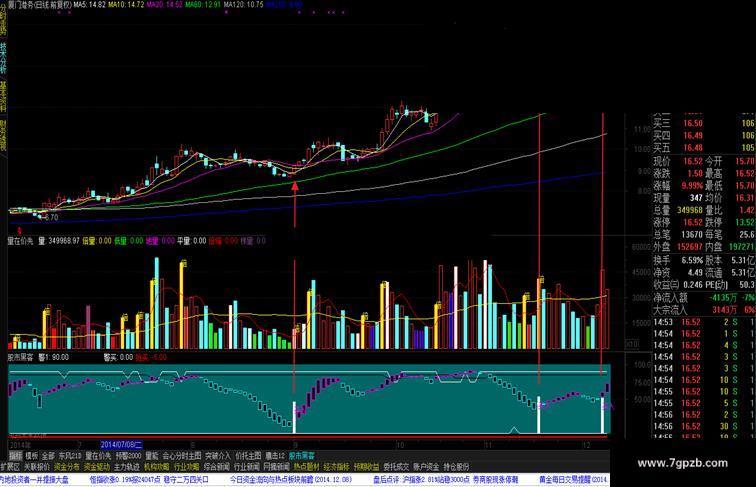Switch to the 量能 indicator
The width and height of the screenshot is (756, 487).
tap(152, 456)
